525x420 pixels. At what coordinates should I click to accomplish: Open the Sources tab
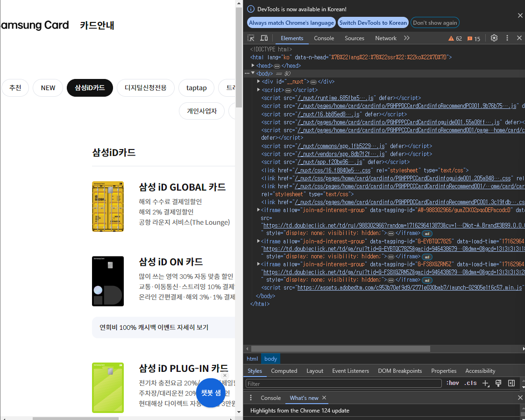point(354,38)
